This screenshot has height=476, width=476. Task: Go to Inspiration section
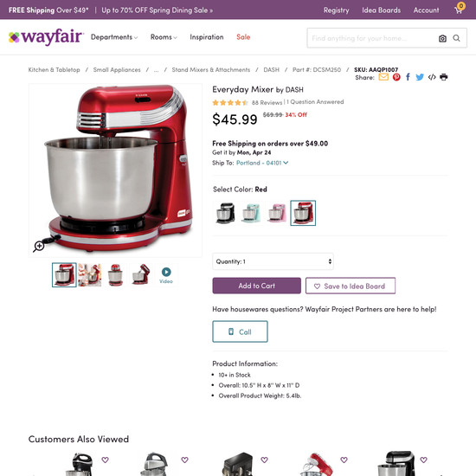click(x=207, y=37)
